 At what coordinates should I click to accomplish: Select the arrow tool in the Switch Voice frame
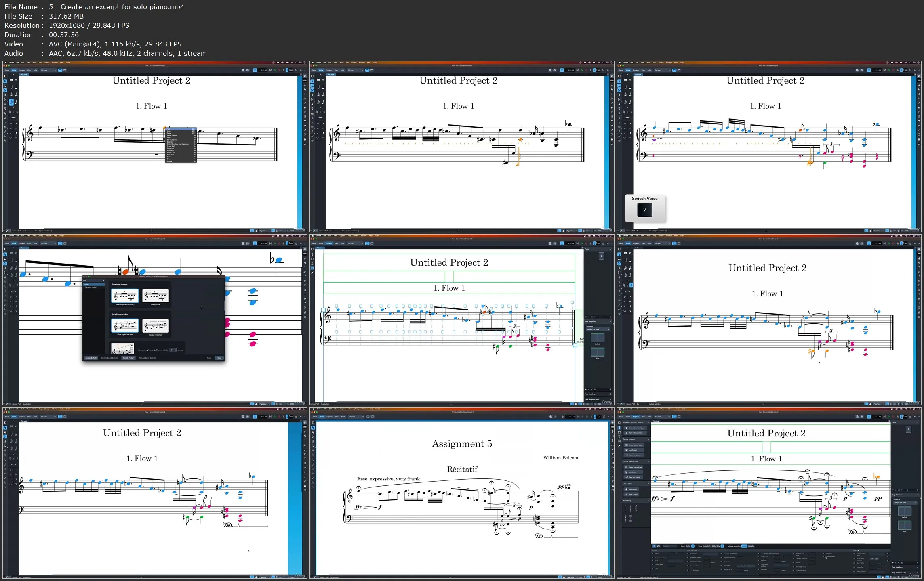619,81
